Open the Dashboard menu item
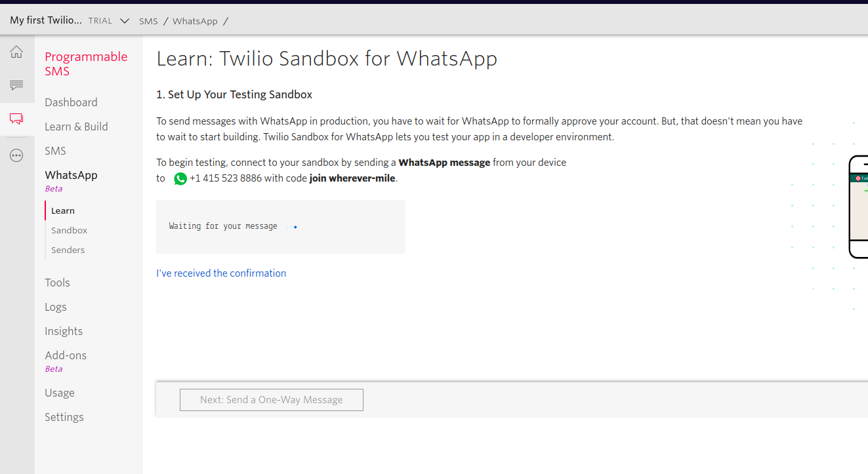 (71, 102)
